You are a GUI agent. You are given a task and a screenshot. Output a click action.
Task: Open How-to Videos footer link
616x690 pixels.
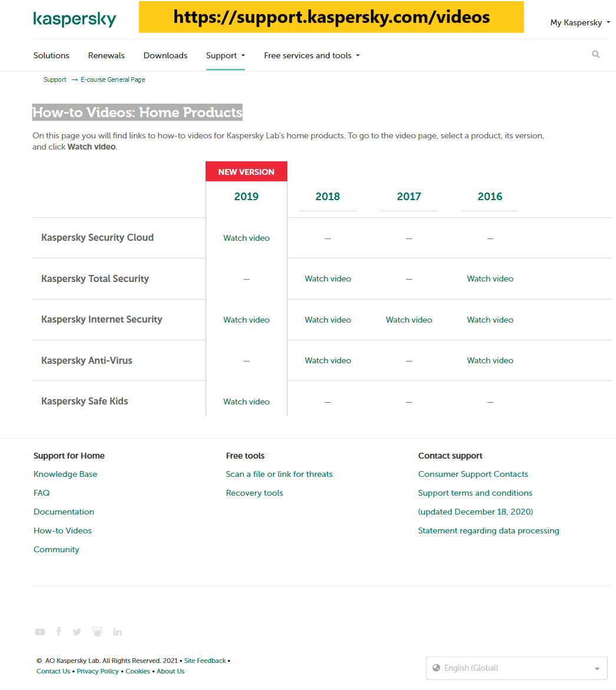[62, 530]
